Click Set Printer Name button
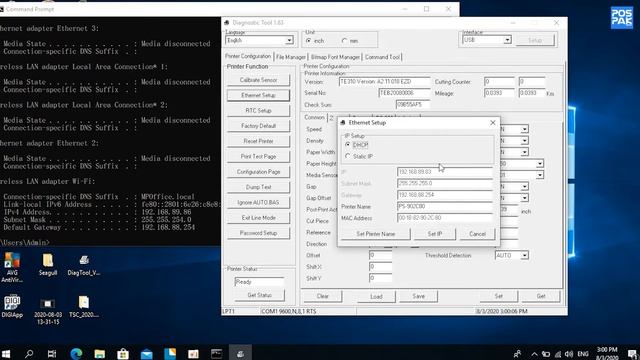640x360 pixels. (x=376, y=234)
